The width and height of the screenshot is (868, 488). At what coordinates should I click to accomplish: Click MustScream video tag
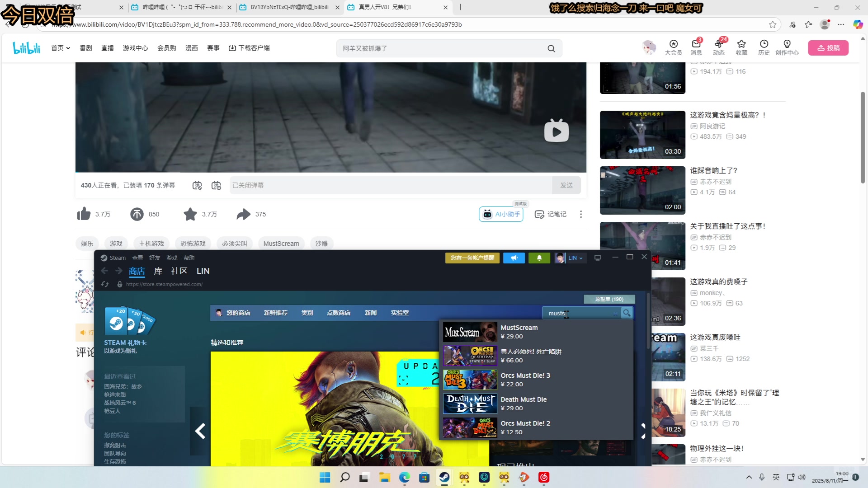[x=281, y=244]
